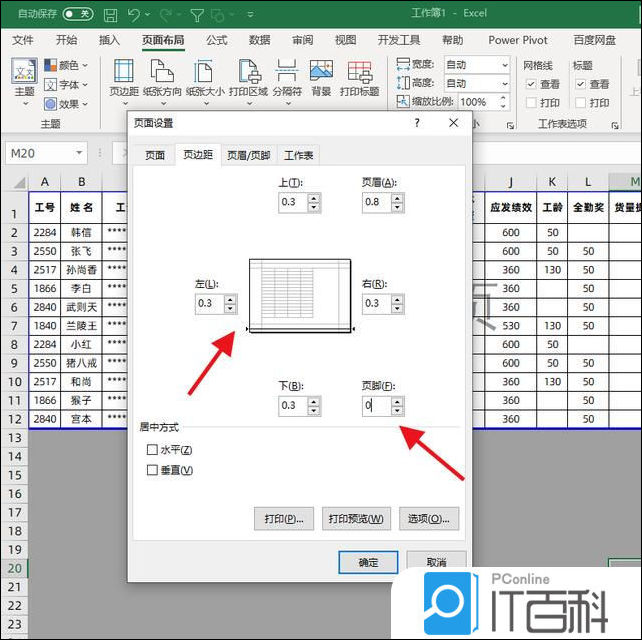Viewport: 642px width, 640px height.
Task: Open the 公式 ribbon tab
Action: click(216, 40)
